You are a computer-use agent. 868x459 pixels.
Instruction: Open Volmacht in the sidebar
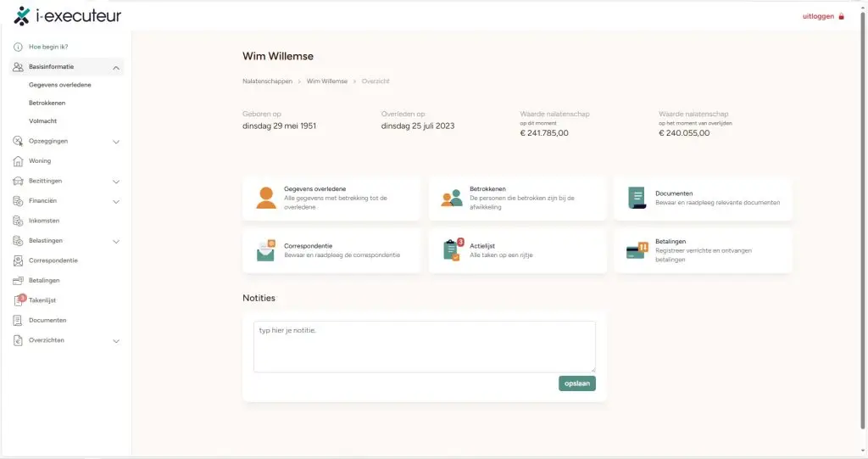(x=42, y=121)
